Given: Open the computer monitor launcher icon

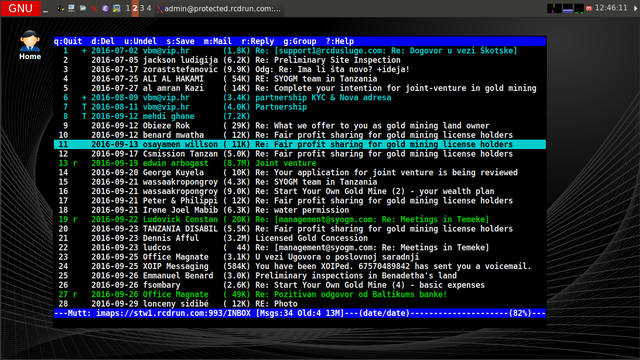Looking at the screenshot, I should (71, 8).
